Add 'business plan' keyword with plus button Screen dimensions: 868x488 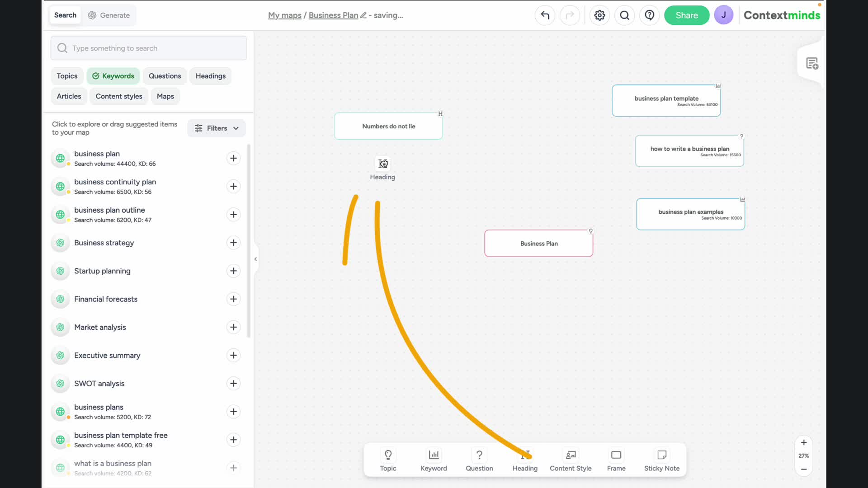[233, 158]
